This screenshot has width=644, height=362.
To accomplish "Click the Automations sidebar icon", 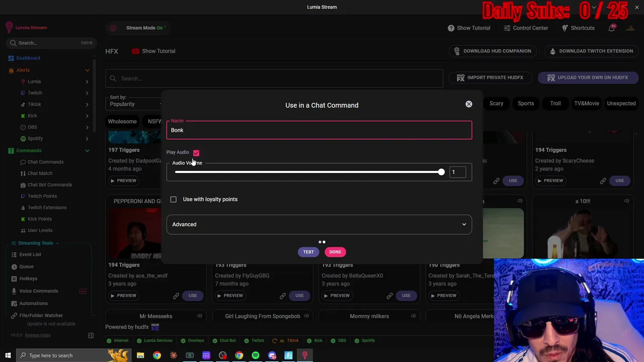I will coord(14,303).
